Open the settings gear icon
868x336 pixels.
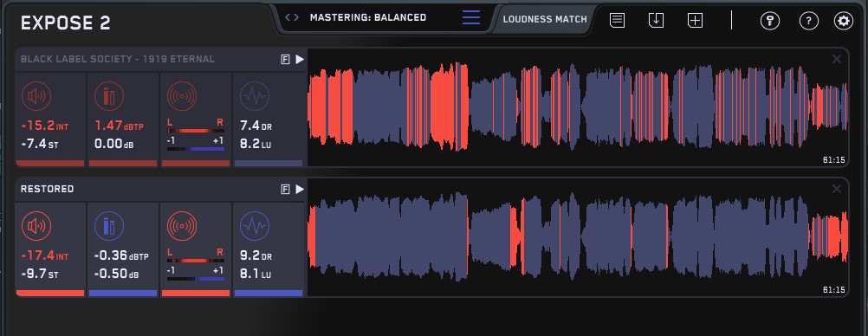[844, 21]
